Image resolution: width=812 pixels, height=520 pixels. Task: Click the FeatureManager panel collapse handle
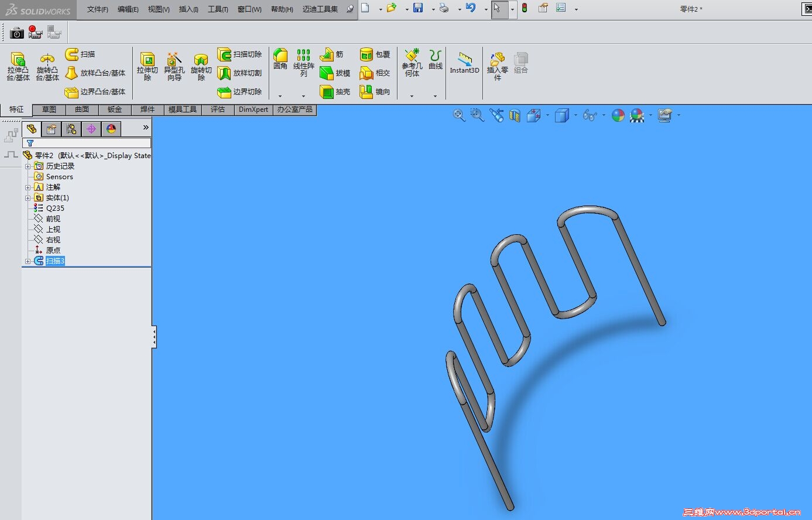click(154, 337)
